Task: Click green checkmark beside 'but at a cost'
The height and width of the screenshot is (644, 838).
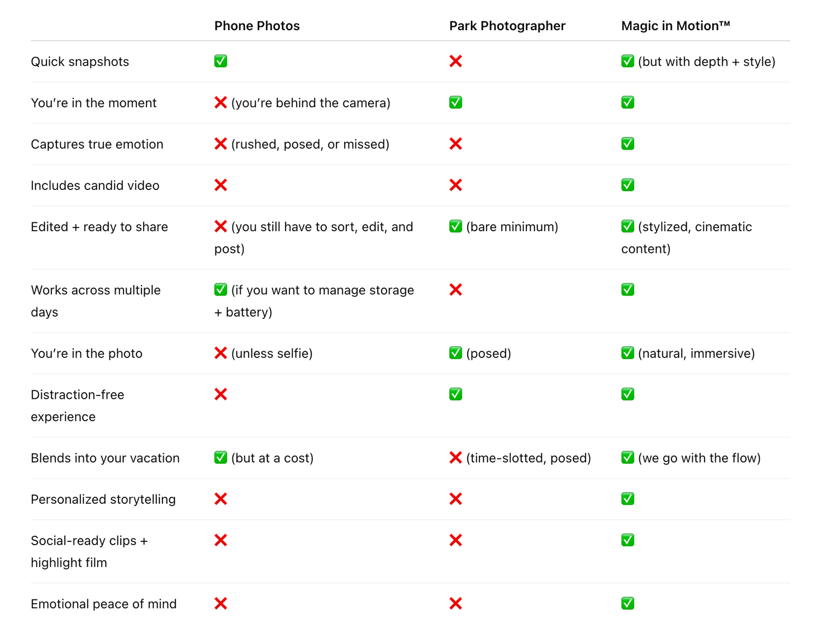Action: point(221,457)
